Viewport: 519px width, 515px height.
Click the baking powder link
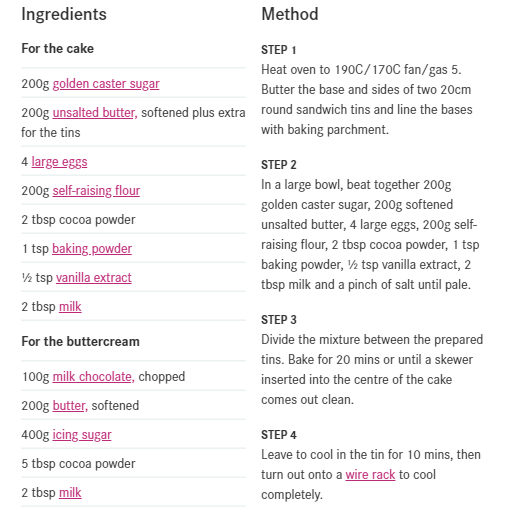point(92,249)
